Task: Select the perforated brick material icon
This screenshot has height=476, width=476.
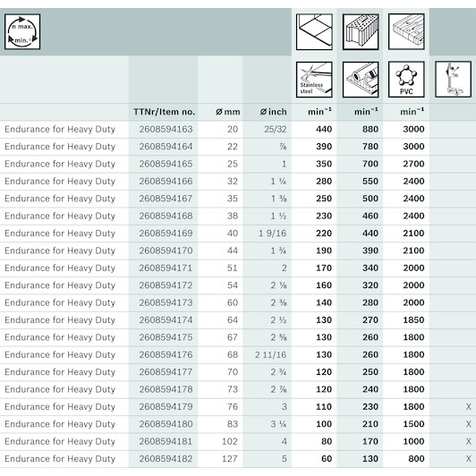Action: (x=361, y=31)
